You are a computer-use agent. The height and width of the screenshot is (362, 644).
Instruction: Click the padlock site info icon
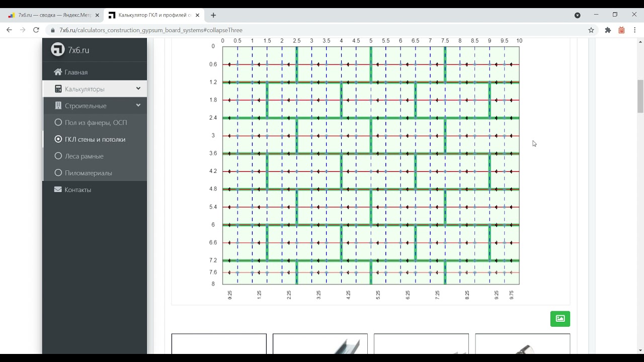tap(53, 30)
